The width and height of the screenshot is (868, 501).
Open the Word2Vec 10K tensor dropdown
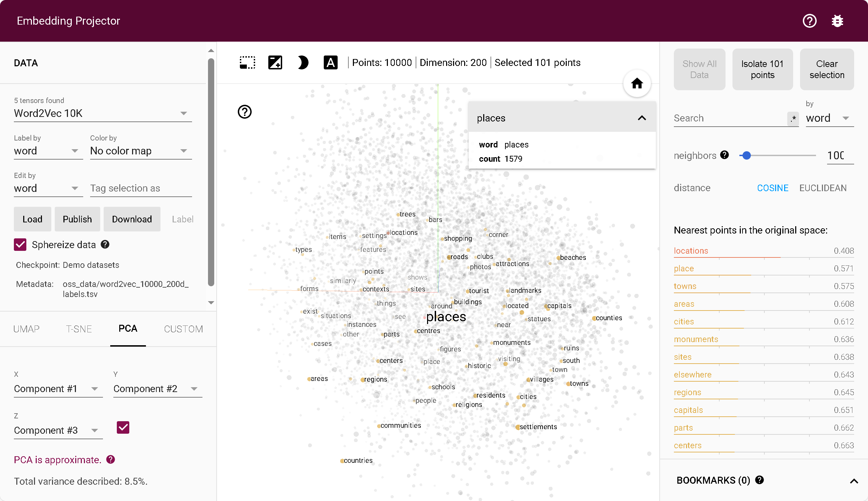[x=103, y=113]
